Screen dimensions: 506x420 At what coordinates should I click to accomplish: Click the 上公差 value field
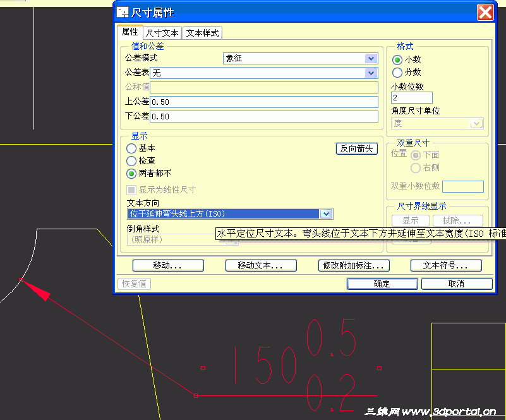(264, 102)
